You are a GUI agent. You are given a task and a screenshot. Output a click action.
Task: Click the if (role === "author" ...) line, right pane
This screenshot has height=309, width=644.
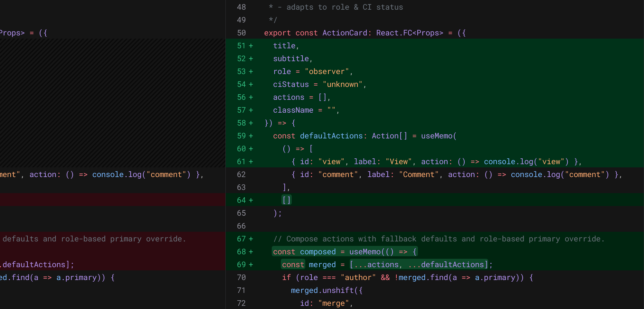tap(408, 277)
